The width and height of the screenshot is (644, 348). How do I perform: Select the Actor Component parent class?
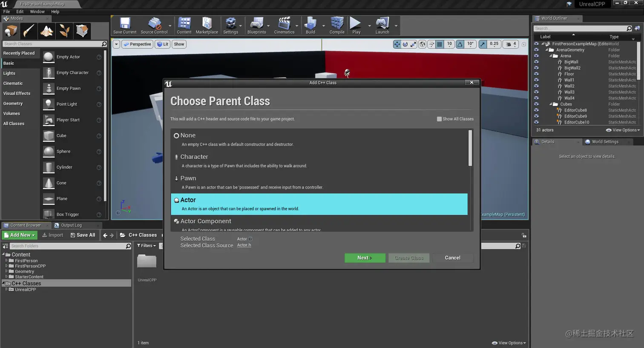click(319, 224)
